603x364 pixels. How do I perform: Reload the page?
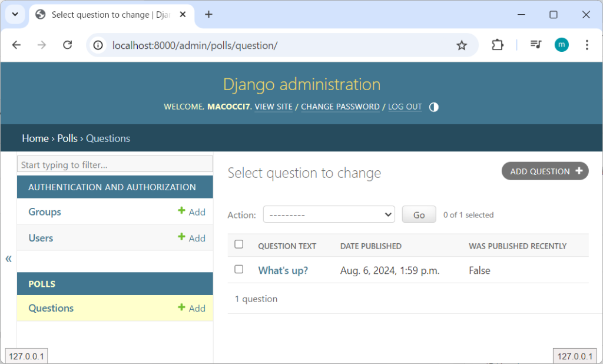click(68, 45)
